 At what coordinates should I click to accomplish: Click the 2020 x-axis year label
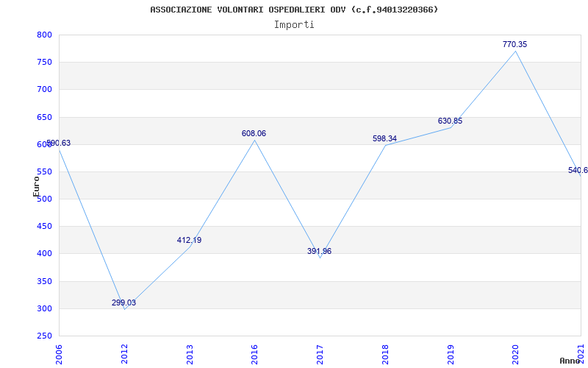(x=516, y=354)
